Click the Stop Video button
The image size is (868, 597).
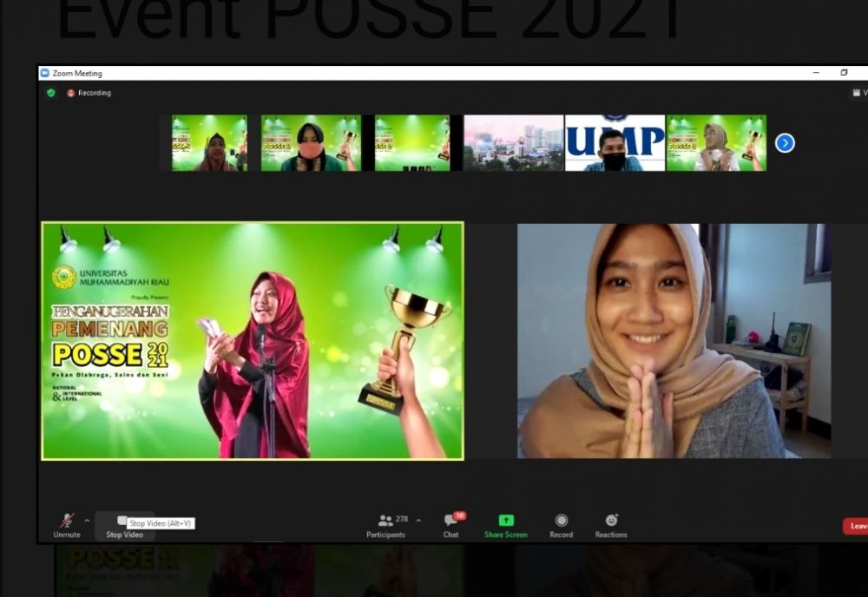click(x=124, y=526)
